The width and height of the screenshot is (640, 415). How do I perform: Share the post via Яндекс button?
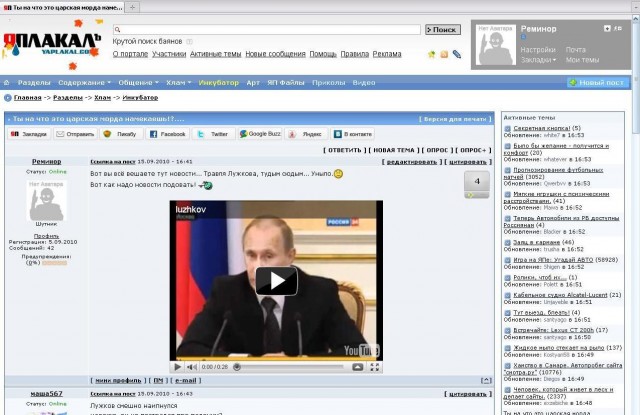pyautogui.click(x=306, y=134)
